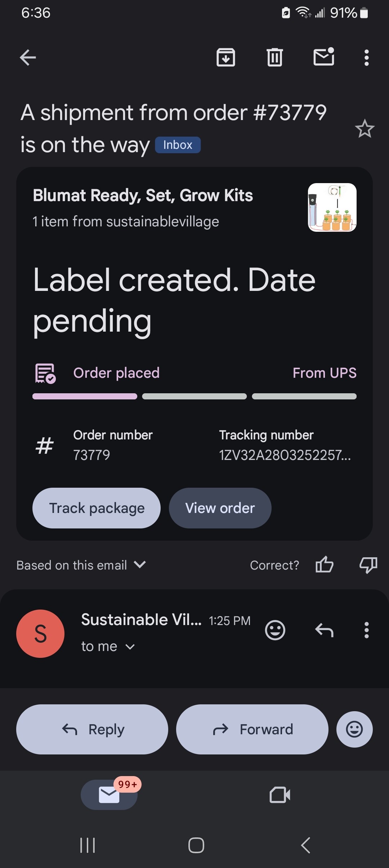Open sender message overflow menu
The height and width of the screenshot is (868, 389).
[x=366, y=630]
